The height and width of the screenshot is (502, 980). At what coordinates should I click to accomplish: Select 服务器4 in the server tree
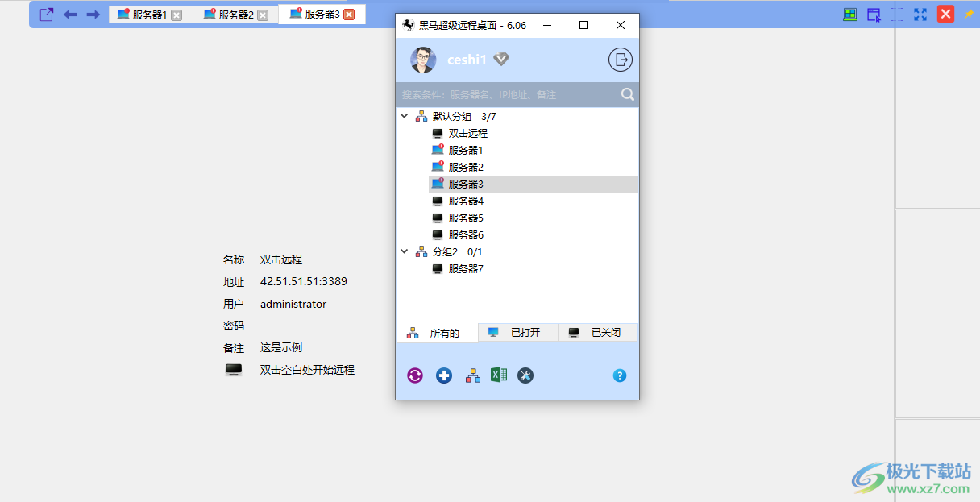(x=466, y=201)
